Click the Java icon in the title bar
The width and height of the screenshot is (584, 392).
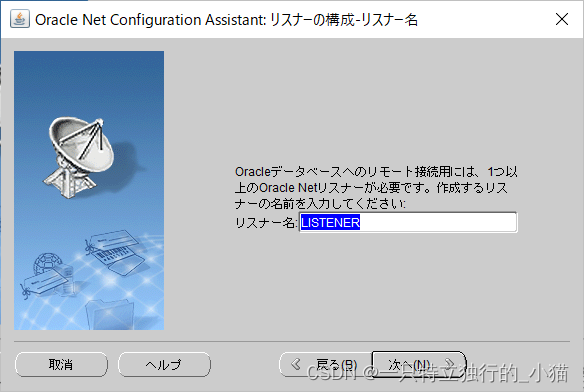20,19
